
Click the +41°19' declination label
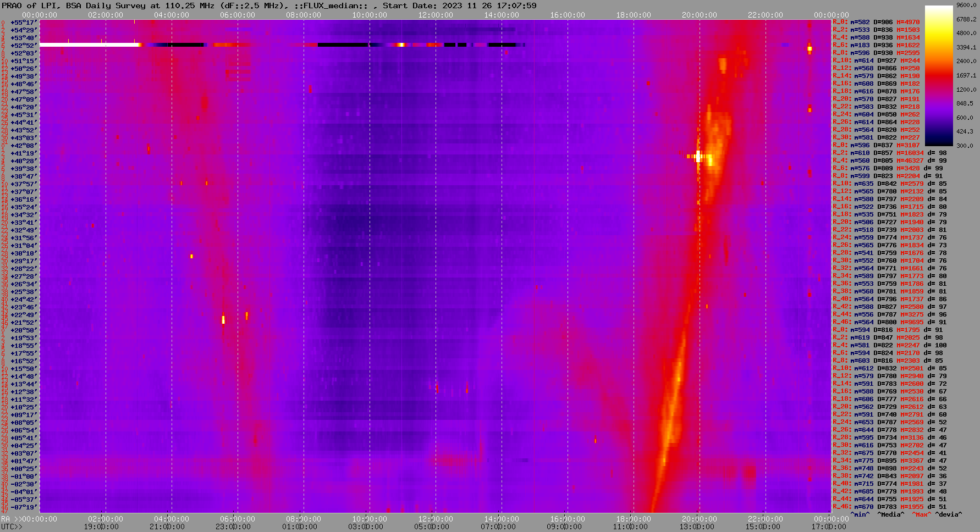24,153
